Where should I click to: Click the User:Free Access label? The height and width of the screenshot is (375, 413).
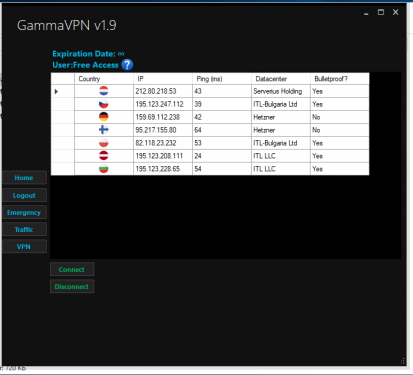tap(85, 65)
